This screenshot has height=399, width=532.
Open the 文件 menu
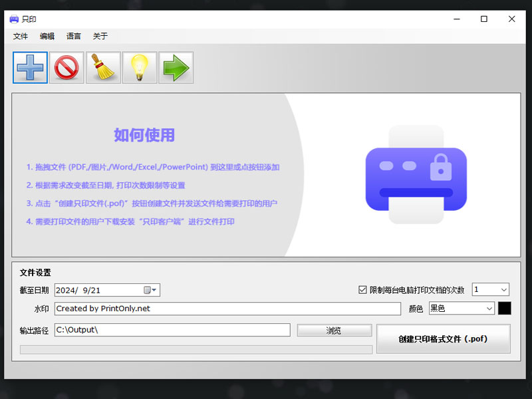coord(21,36)
